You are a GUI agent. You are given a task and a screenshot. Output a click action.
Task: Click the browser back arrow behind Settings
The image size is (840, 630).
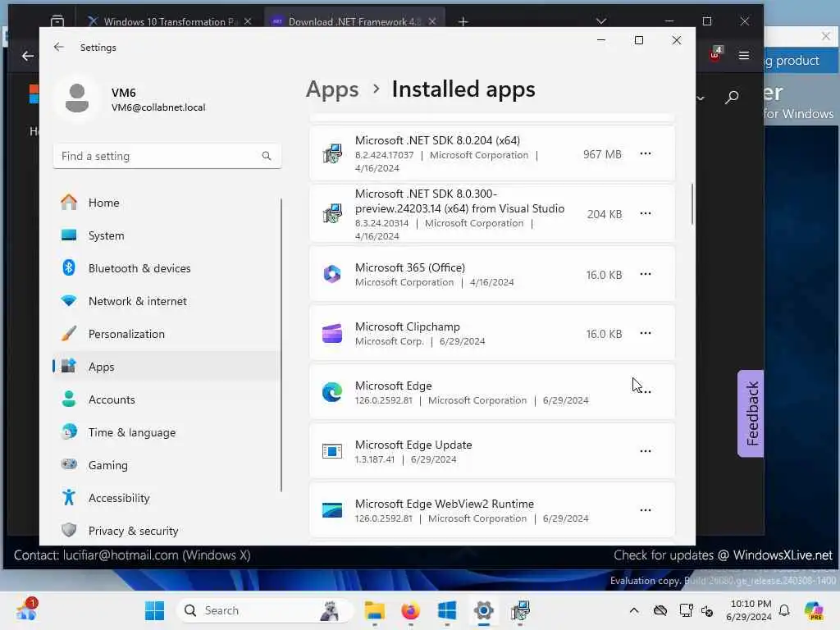tap(27, 56)
